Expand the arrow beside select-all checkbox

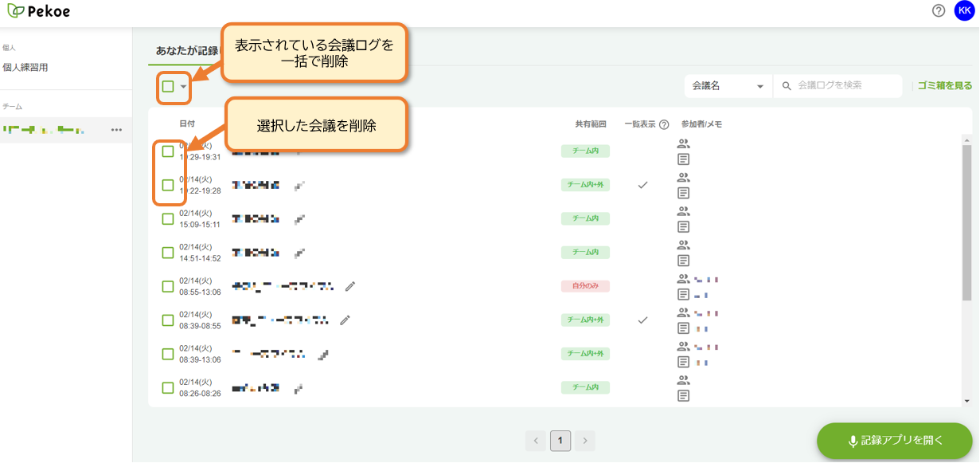pos(183,87)
